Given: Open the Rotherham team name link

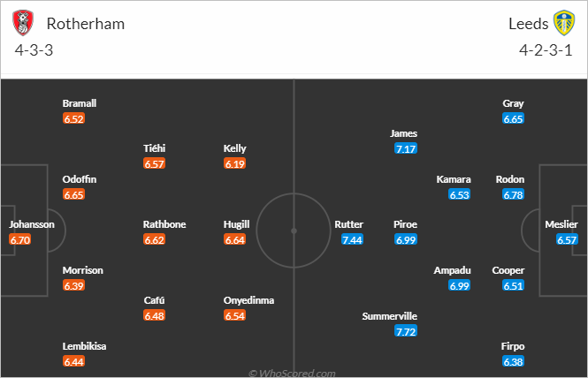Looking at the screenshot, I should coord(86,24).
